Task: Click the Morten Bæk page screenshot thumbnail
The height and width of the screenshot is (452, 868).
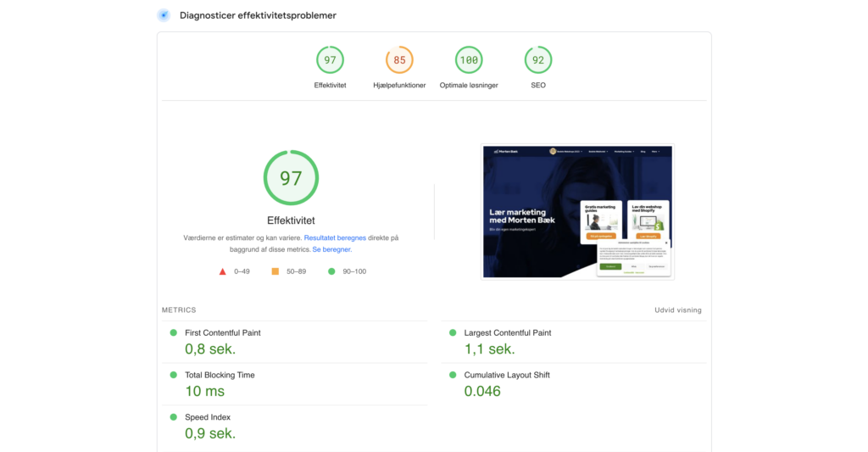Action: [x=577, y=212]
